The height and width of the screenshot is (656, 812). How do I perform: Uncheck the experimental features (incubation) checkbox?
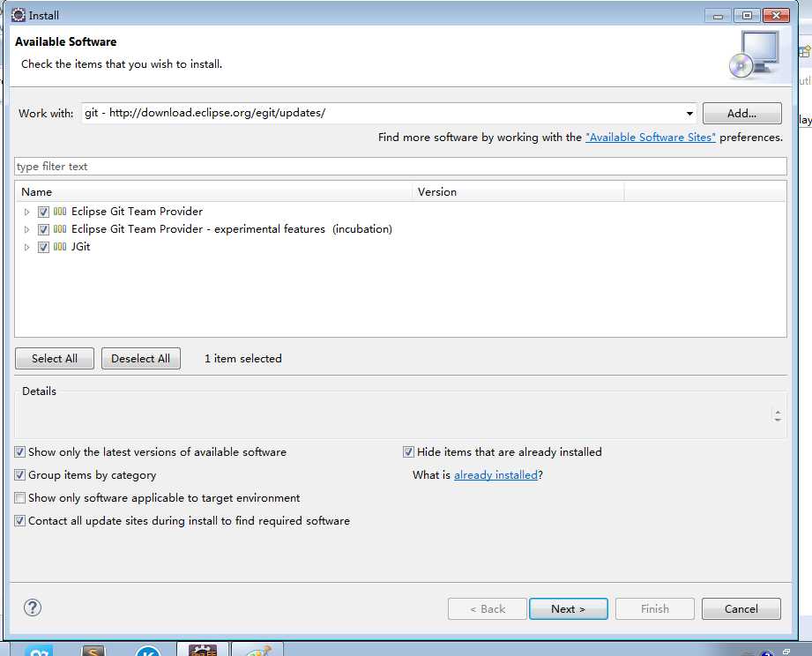(x=43, y=229)
